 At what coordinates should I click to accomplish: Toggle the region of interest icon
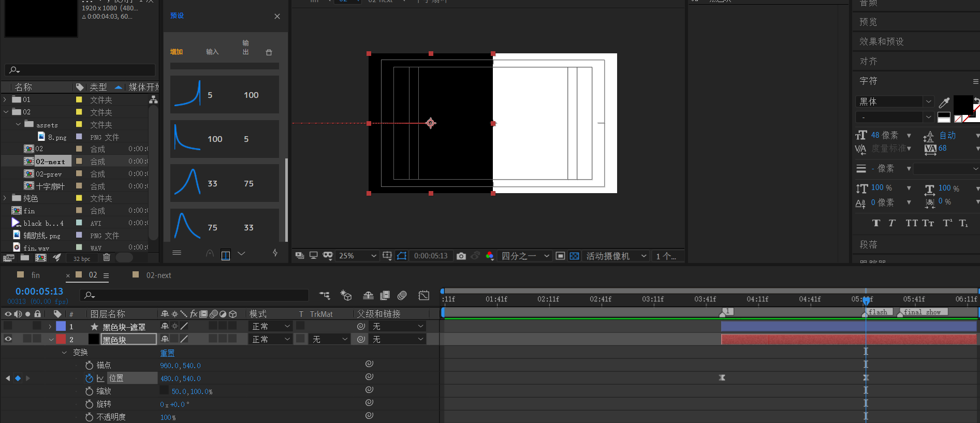[x=560, y=256]
